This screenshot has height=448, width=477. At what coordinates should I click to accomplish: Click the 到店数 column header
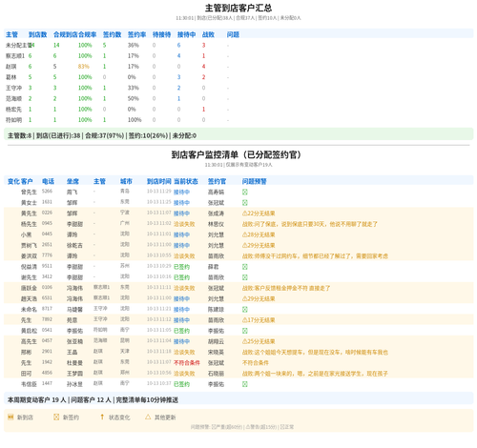[38, 34]
